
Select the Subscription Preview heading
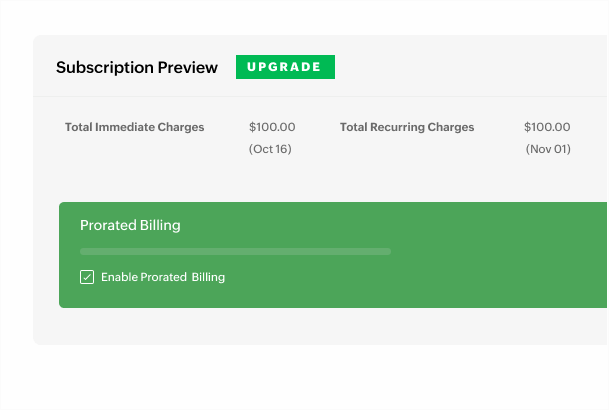pyautogui.click(x=136, y=68)
